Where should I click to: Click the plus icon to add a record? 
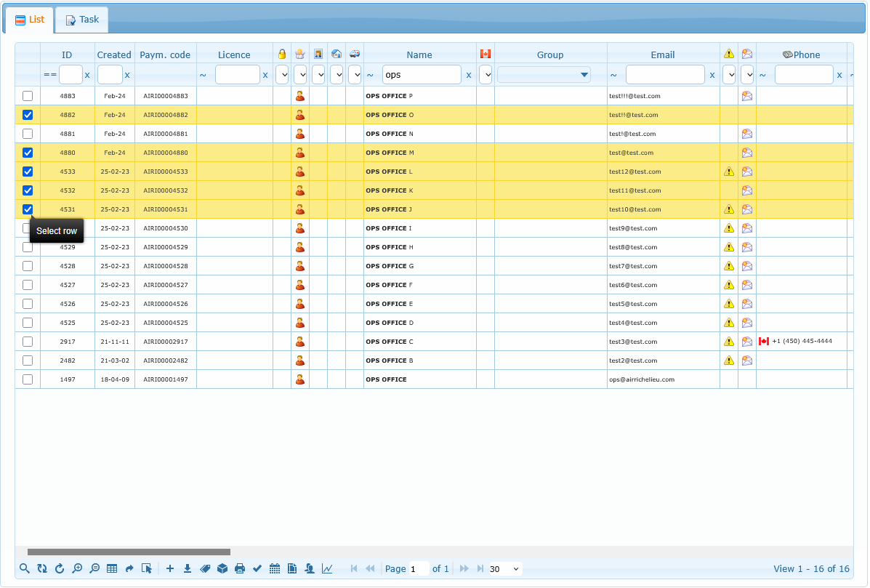[170, 569]
